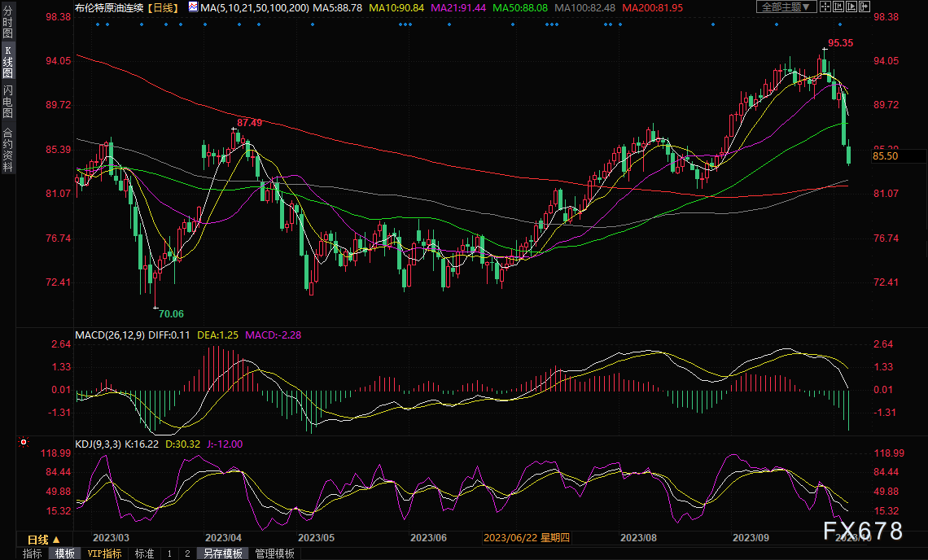Click the [日线] period label in title

(163, 7)
